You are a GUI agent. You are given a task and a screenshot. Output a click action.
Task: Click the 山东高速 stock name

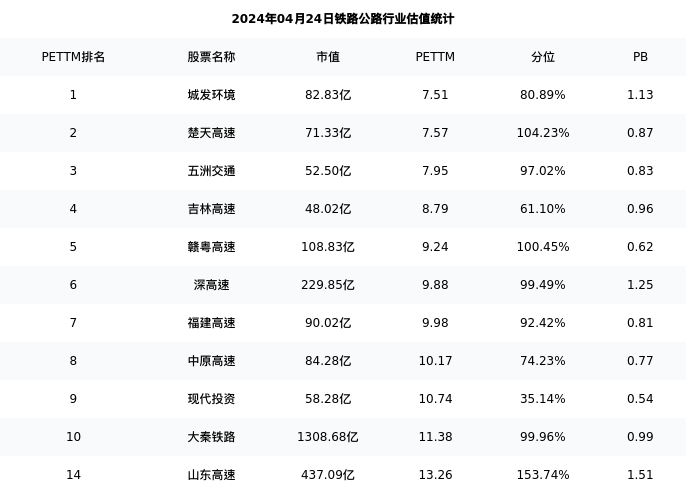coord(211,475)
